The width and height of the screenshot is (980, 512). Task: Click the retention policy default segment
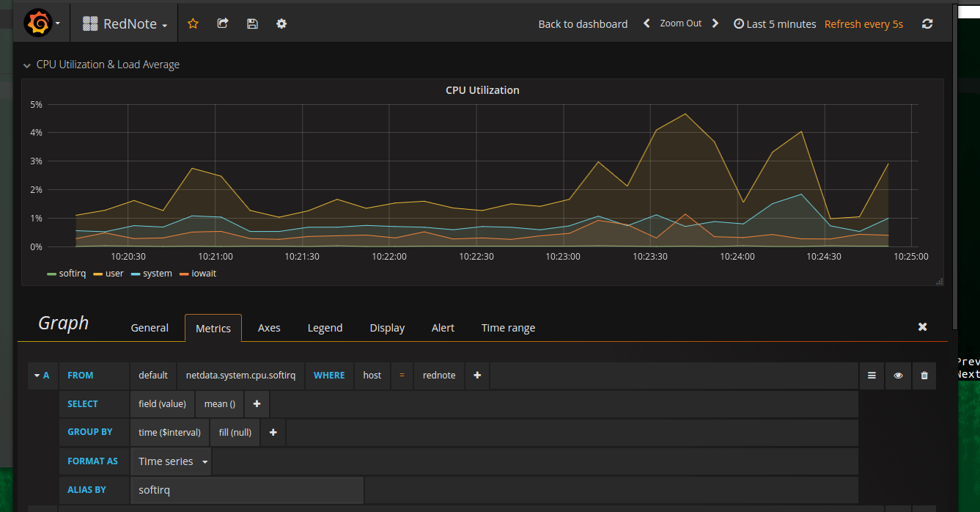coord(153,375)
